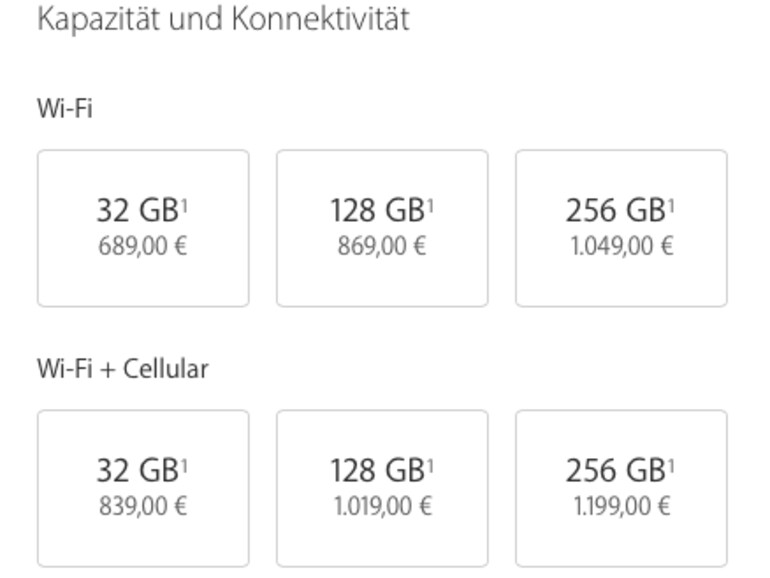
Task: Select 32 GB Wi-Fi + Cellular option
Action: (x=142, y=487)
